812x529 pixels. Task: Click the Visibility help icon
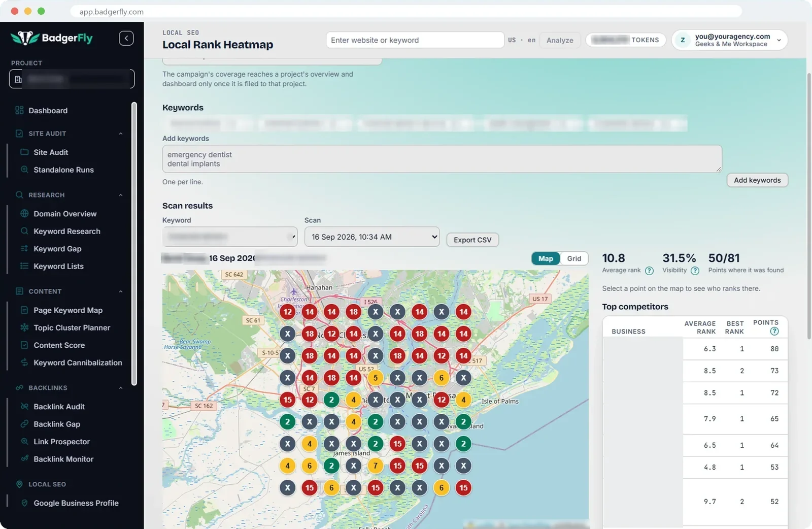(x=695, y=271)
